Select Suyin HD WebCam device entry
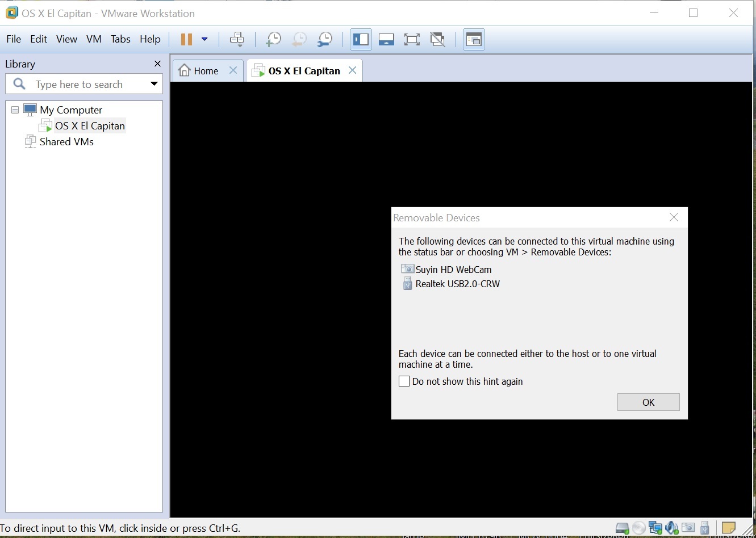 pos(446,270)
